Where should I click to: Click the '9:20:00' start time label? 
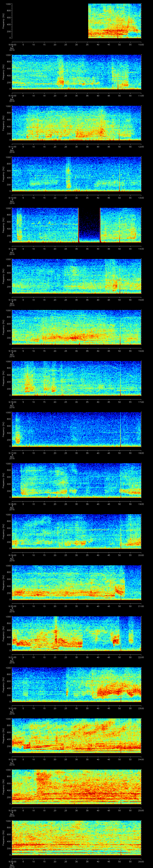(12, 606)
